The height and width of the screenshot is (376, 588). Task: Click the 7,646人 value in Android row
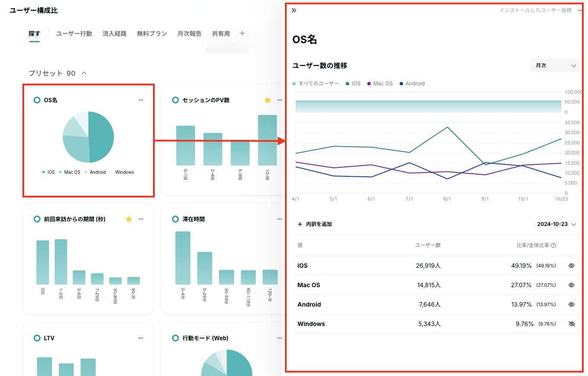[x=430, y=304]
